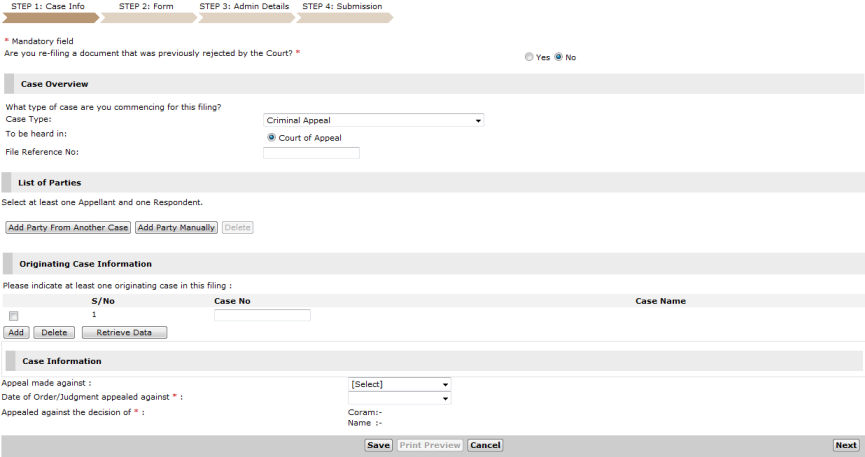
Task: Switch to STEP 2: Form tab
Action: point(146,7)
